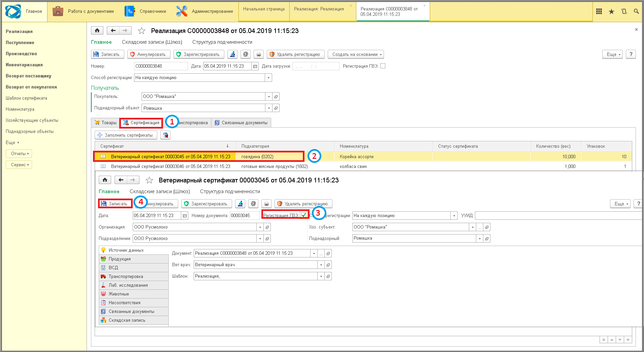This screenshot has height=352, width=644.
Task: Click the printer icon in top toolbar
Action: [x=259, y=54]
